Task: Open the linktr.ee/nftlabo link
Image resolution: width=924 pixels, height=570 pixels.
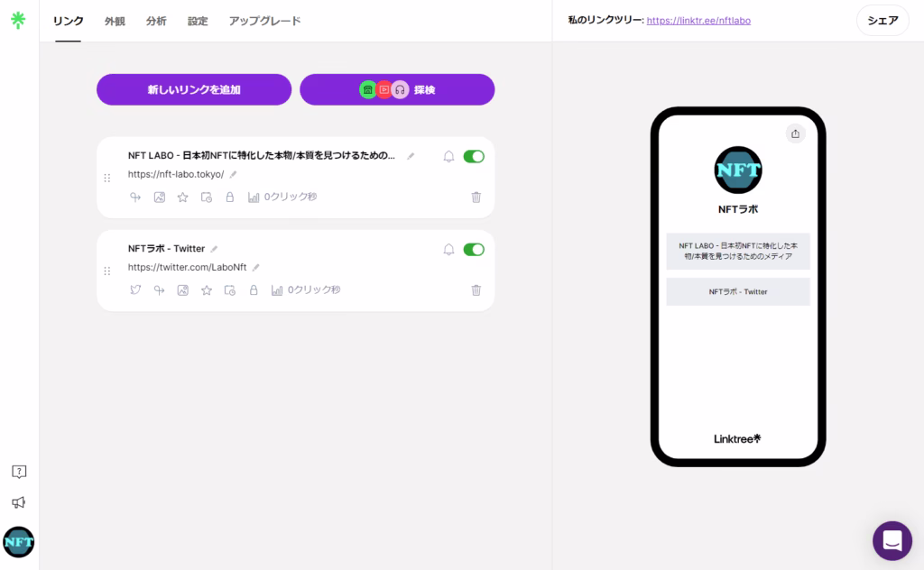Action: [x=698, y=21]
